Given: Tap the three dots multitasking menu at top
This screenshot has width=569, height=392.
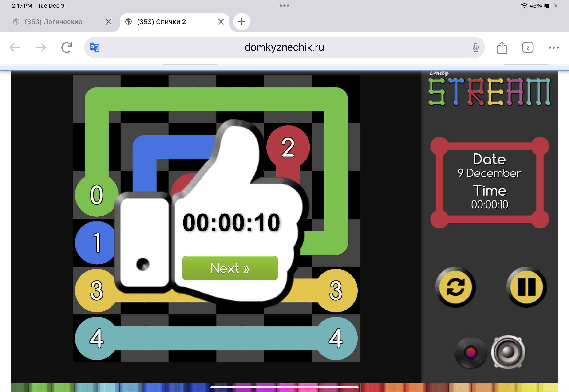Looking at the screenshot, I should (x=284, y=5).
